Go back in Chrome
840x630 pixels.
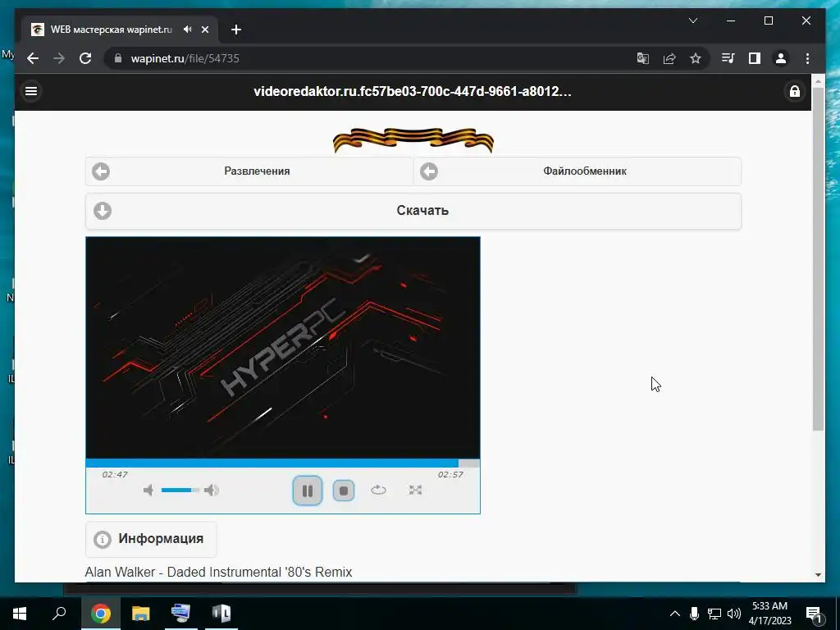[33, 58]
